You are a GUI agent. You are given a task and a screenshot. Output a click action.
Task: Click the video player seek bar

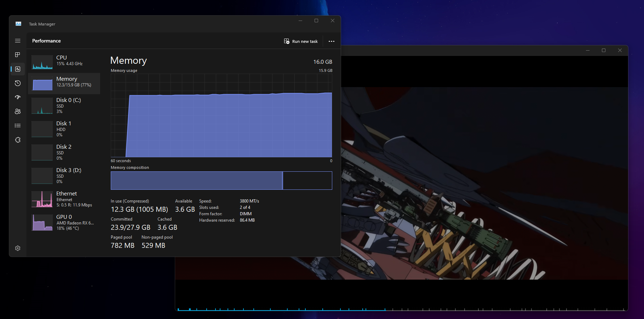click(x=401, y=310)
